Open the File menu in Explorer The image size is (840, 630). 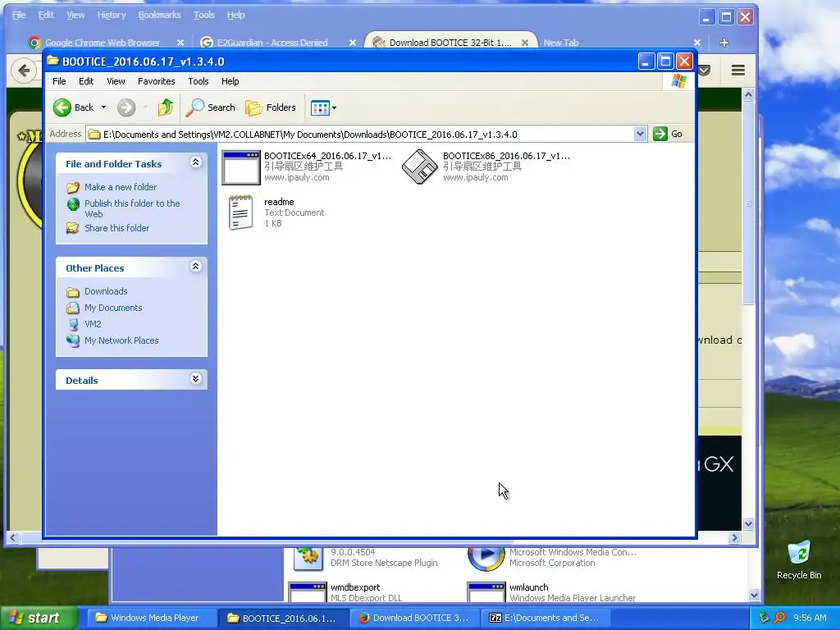pos(59,81)
